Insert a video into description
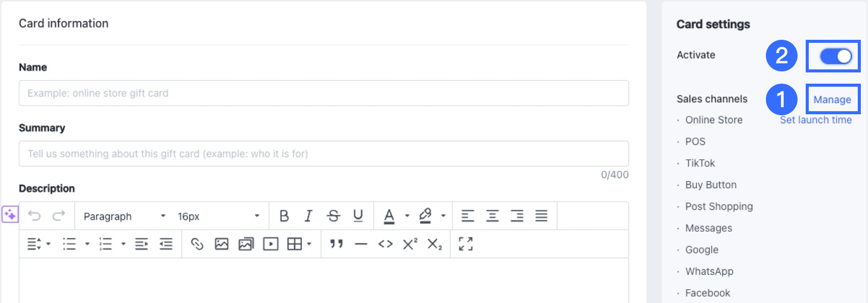Viewport: 868px width, 303px height. tap(271, 244)
